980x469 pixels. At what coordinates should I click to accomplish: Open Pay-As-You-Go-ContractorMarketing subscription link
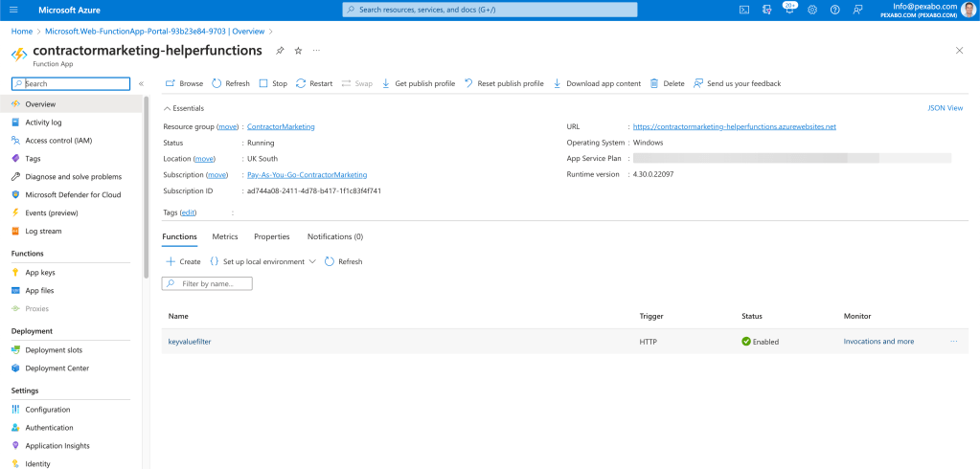(307, 175)
